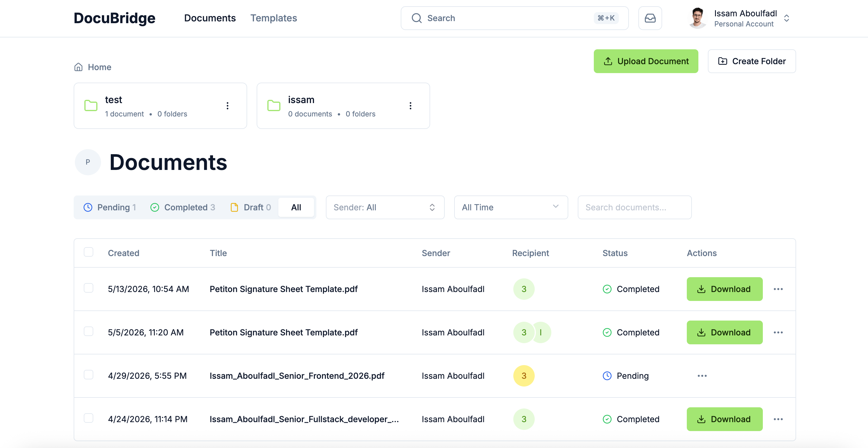Switch to Templates nav item

tap(274, 18)
